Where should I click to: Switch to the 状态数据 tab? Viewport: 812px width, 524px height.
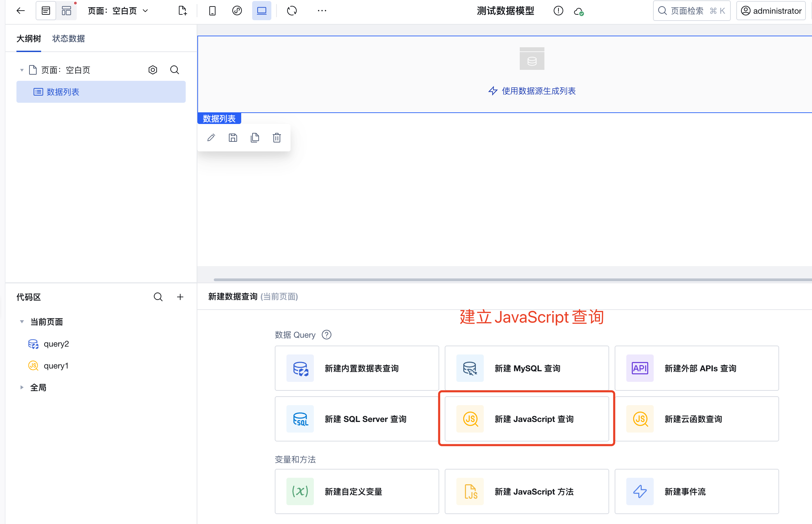pyautogui.click(x=69, y=39)
